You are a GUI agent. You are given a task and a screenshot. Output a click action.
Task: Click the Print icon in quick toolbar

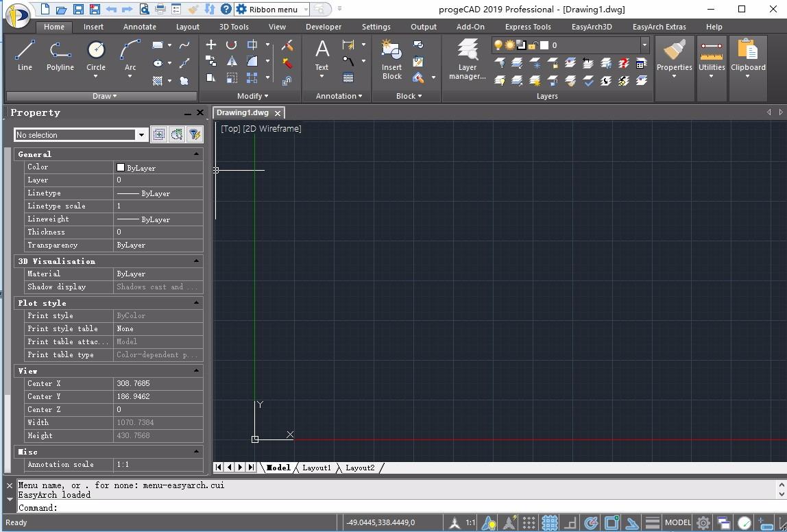[160, 9]
